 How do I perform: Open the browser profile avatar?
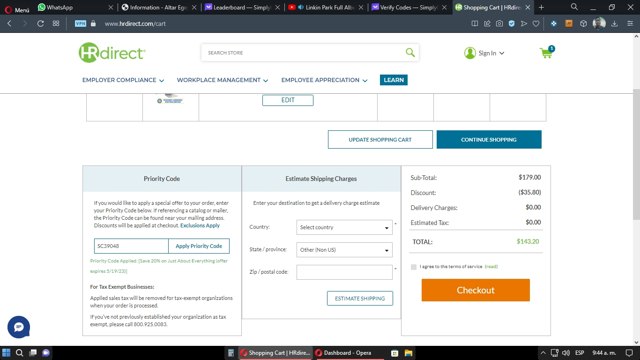[x=599, y=23]
